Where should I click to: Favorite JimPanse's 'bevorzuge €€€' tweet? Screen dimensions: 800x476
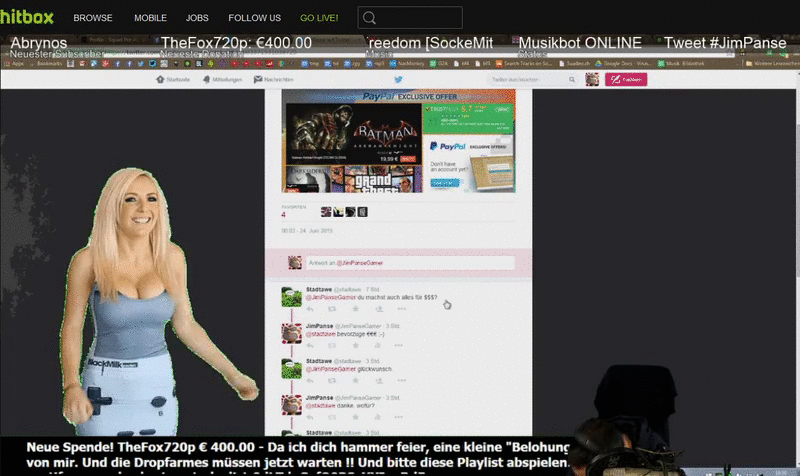pyautogui.click(x=356, y=345)
